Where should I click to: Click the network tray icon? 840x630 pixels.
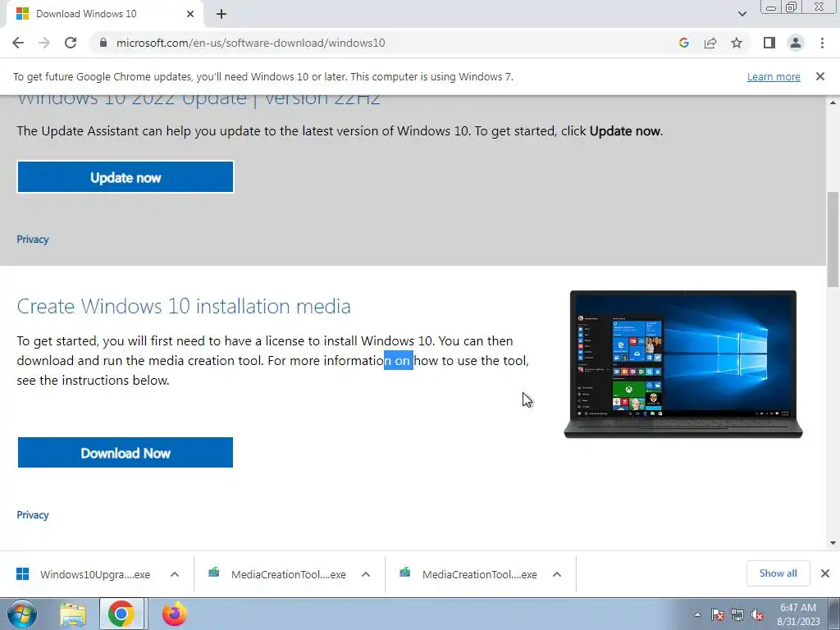coord(737,614)
